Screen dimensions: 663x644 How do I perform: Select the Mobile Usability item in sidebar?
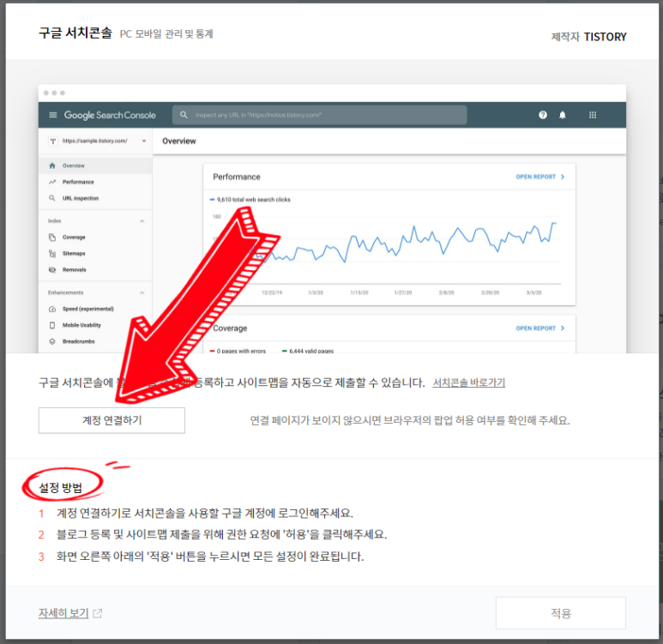point(82,325)
